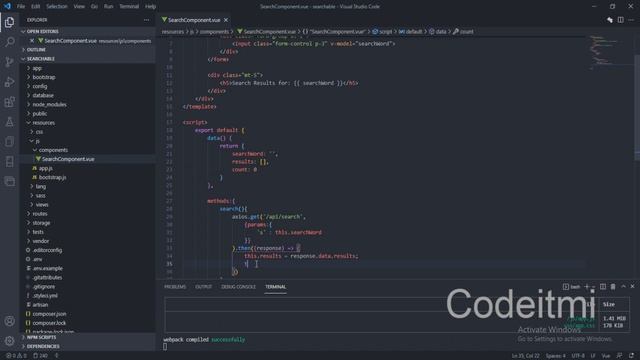Open editor More Actions ellipsis
The image size is (640, 360).
point(631,20)
